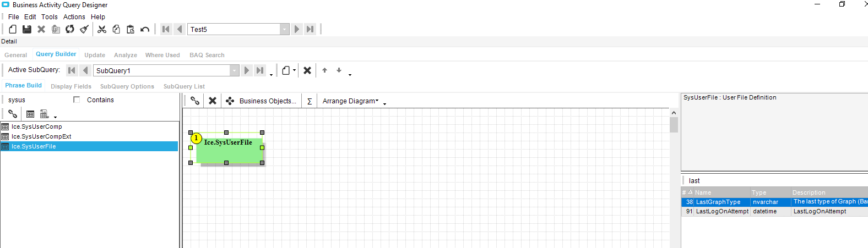Click the Business Objects... button
Image resolution: width=868 pixels, height=248 pixels.
[261, 101]
